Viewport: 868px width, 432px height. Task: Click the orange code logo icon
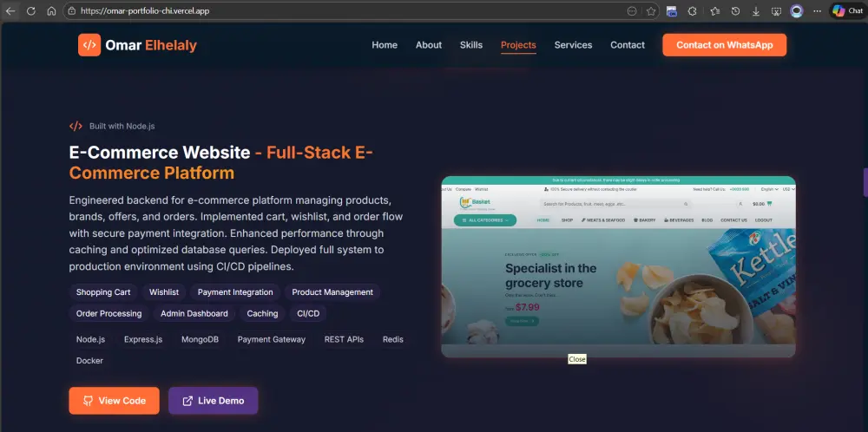point(89,45)
